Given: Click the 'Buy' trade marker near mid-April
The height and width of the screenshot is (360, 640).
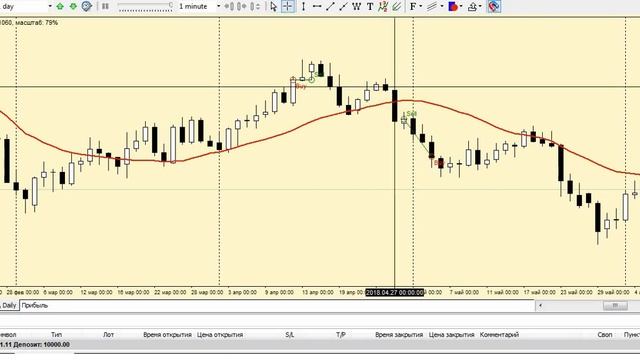Looking at the screenshot, I should pyautogui.click(x=301, y=86).
